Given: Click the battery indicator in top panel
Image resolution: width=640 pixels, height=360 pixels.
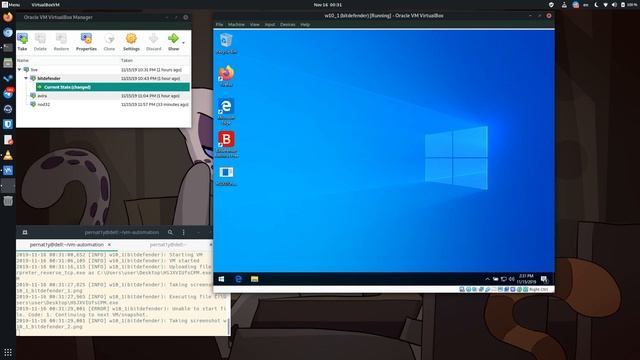Looking at the screenshot, I should pyautogui.click(x=628, y=5).
